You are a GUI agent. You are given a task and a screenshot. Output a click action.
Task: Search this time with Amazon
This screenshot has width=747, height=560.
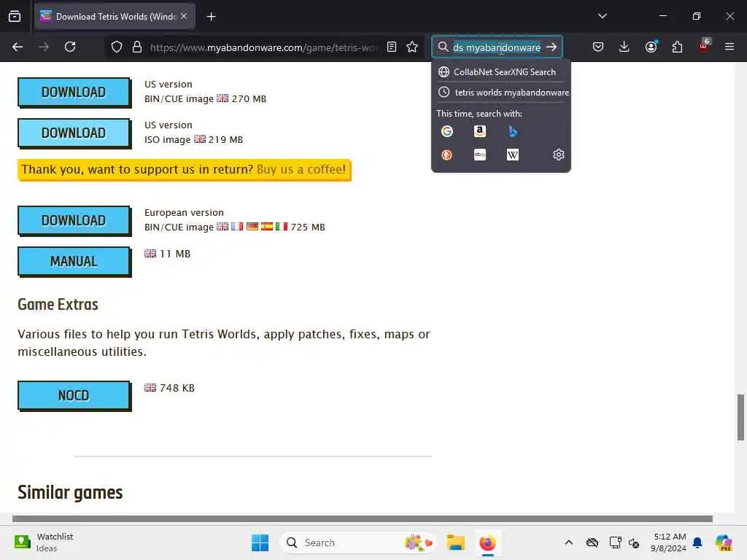[480, 131]
